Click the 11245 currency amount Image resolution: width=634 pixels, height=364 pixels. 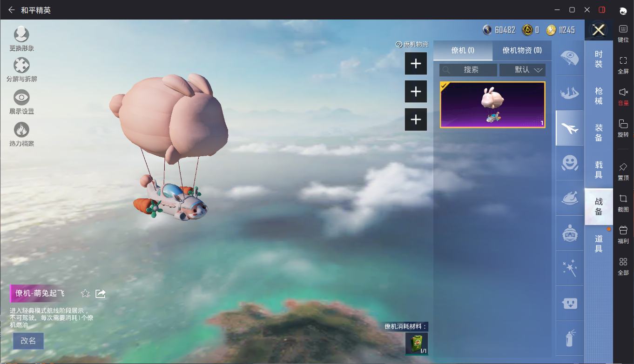tap(567, 30)
